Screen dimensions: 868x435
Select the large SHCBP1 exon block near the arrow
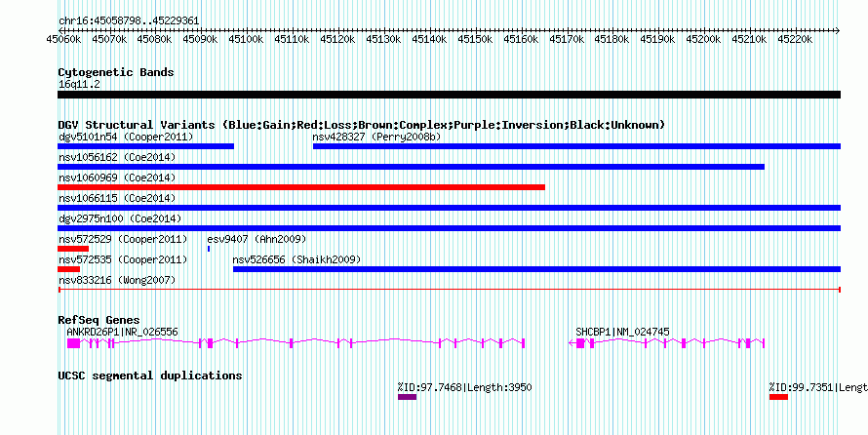click(x=580, y=343)
